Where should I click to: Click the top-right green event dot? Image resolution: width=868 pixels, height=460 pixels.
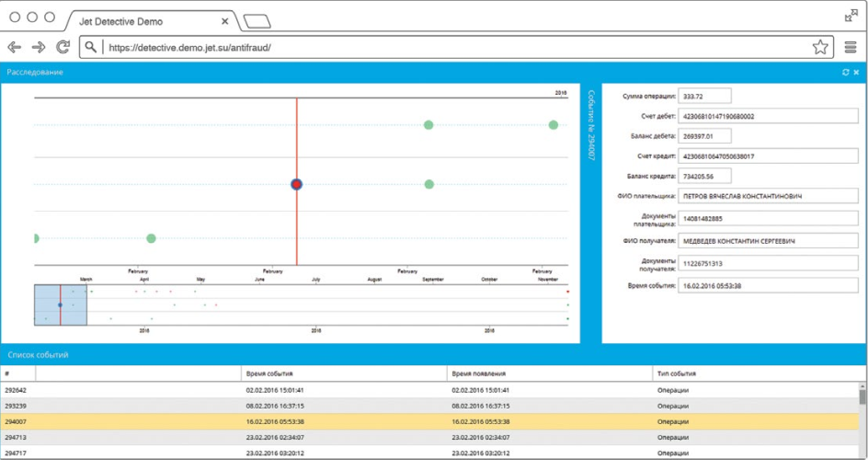pyautogui.click(x=553, y=125)
